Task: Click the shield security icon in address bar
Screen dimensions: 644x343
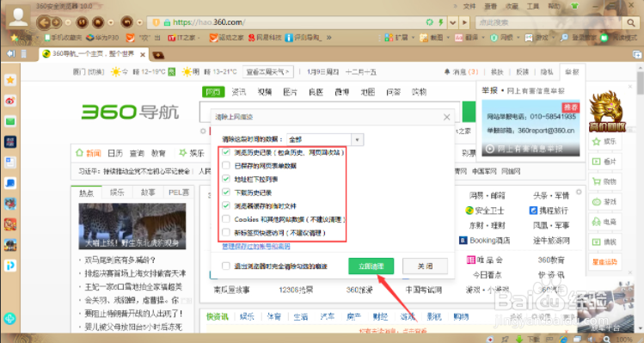Action: (156, 22)
